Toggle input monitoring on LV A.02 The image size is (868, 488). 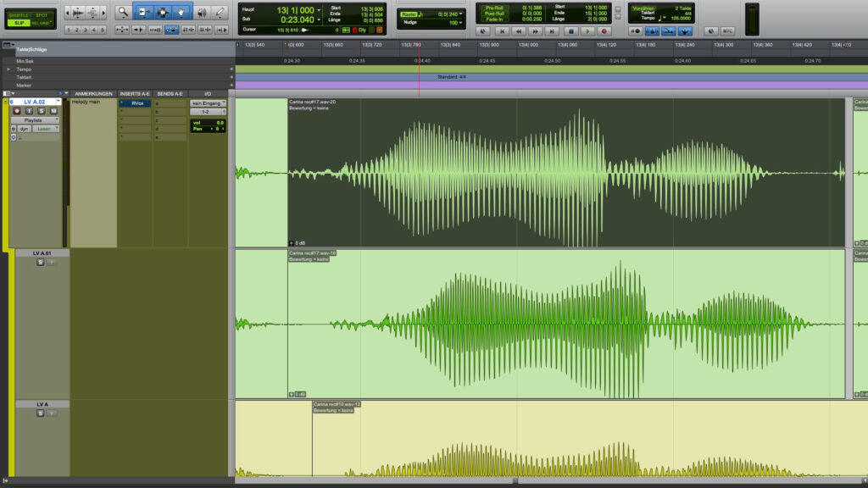30,111
